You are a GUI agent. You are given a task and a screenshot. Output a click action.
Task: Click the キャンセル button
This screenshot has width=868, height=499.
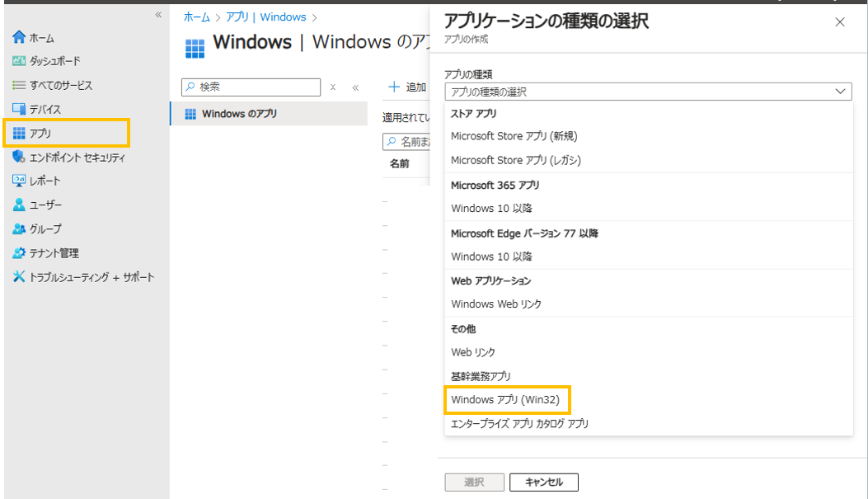coord(543,482)
